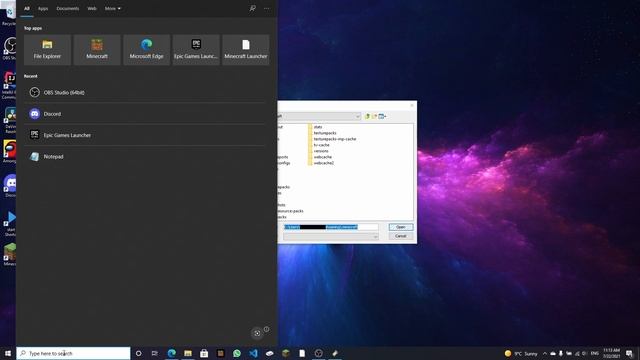
Task: Click the Minecraft block taskbar icon
Action: coord(286,353)
